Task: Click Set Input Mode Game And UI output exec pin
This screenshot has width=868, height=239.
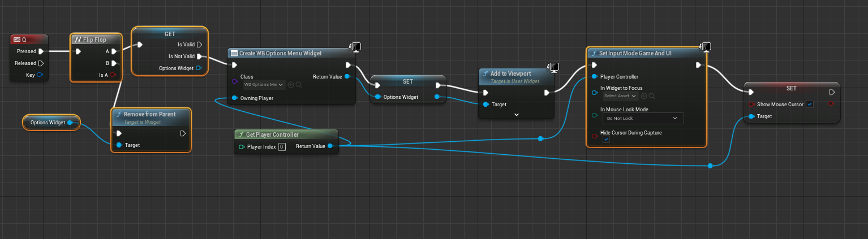Action: (x=699, y=65)
